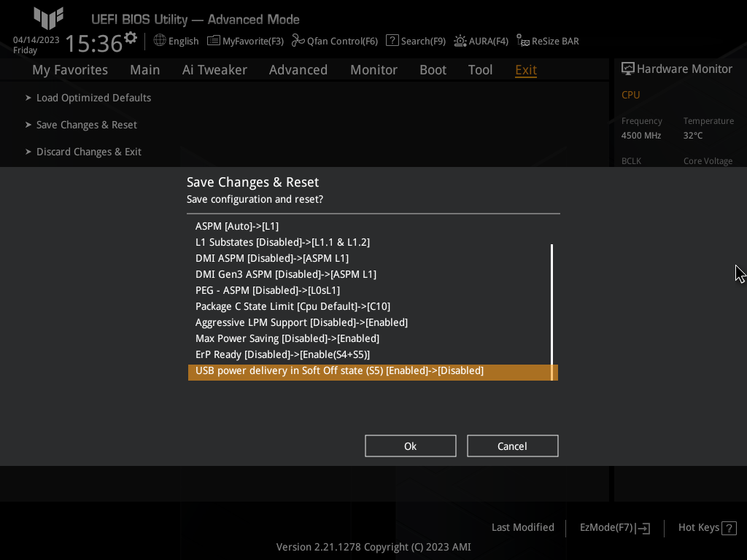The width and height of the screenshot is (747, 560).
Task: Switch to the Main tab
Action: point(145,69)
